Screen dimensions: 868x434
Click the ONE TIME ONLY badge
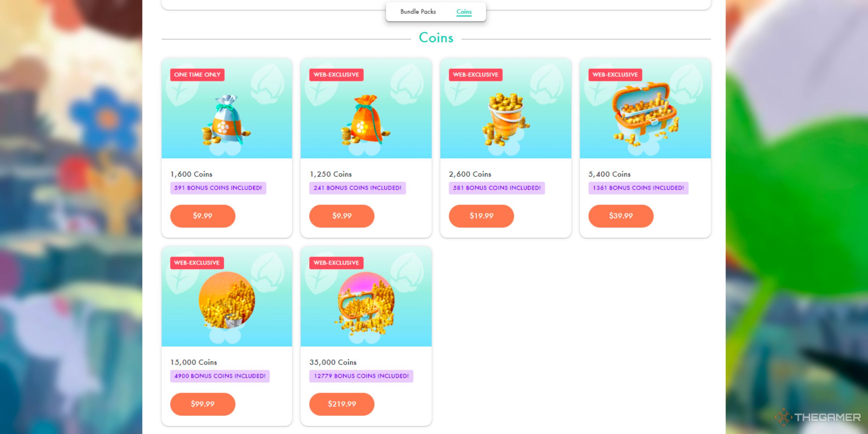pos(197,75)
